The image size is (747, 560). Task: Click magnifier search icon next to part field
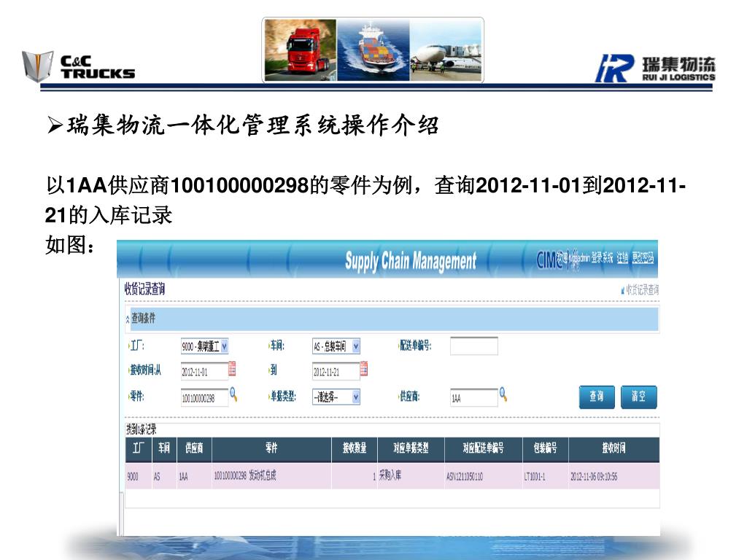pyautogui.click(x=233, y=394)
